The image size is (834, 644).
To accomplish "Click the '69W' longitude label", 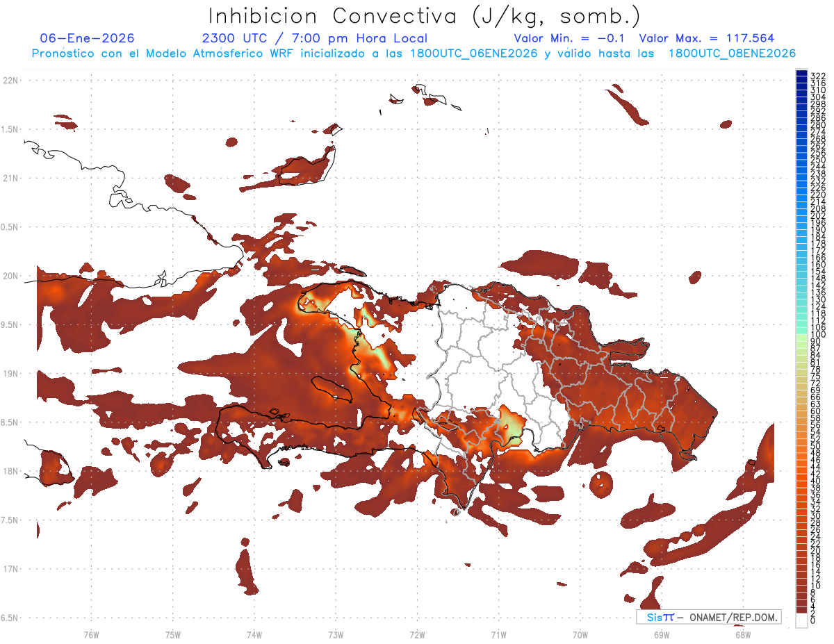I will (x=662, y=635).
